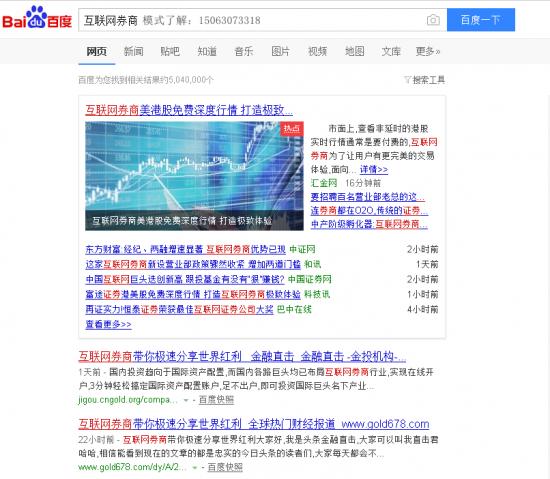Open the 详情>> link
Screen dimensions: 550x479
pyautogui.click(x=374, y=170)
